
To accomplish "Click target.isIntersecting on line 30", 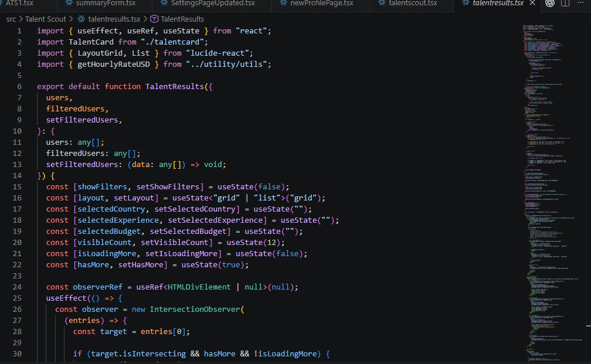I will 138,354.
